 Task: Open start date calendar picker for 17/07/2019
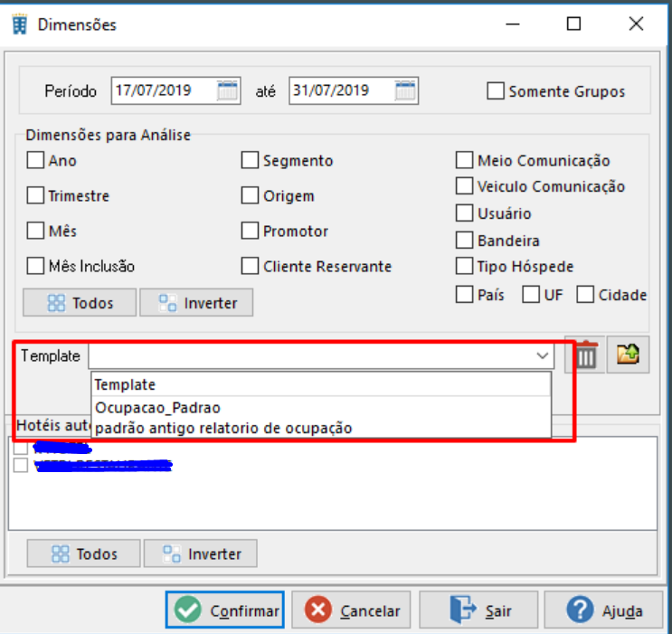[227, 90]
